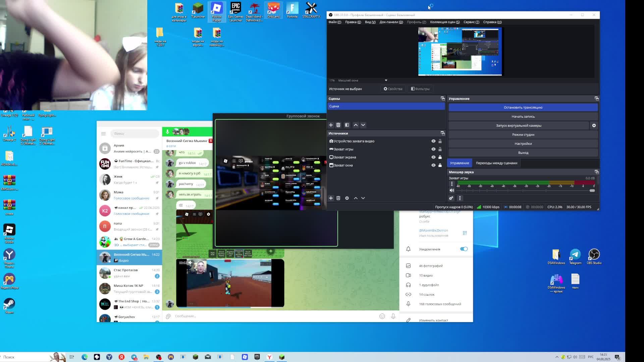The height and width of the screenshot is (362, 644).
Task: Open advanced audio properties gear icon
Action: (x=451, y=198)
